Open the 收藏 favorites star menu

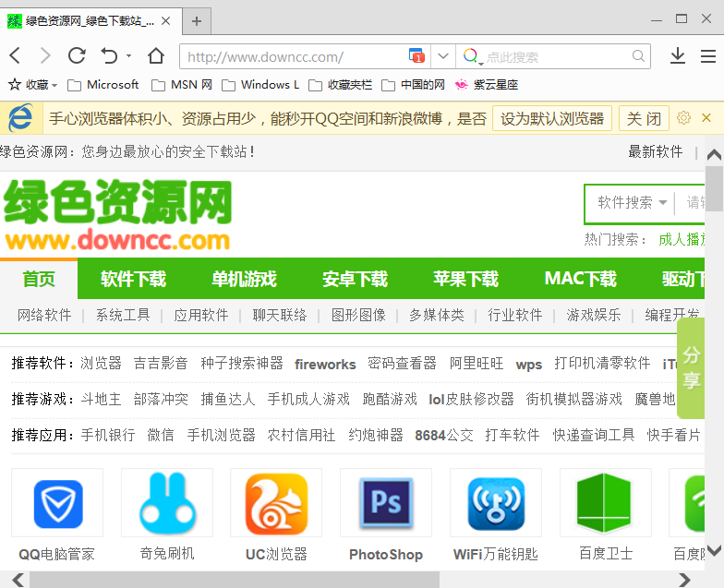point(33,85)
